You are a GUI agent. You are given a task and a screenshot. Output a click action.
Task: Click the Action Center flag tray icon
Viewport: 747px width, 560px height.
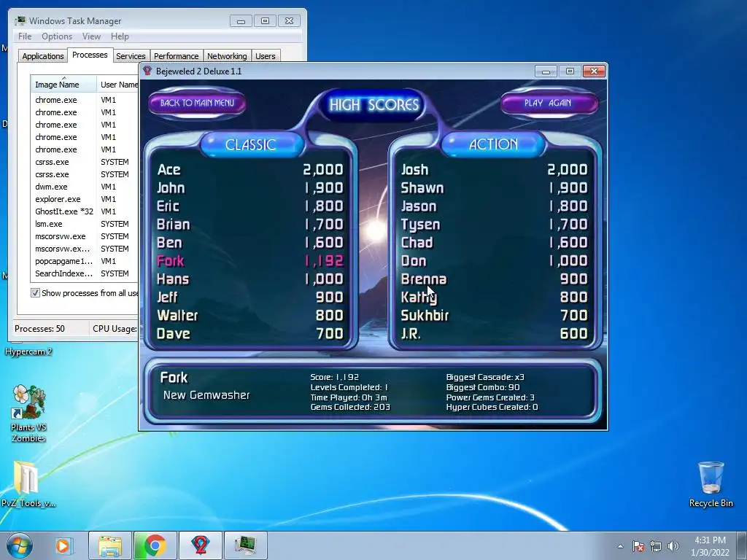point(638,546)
